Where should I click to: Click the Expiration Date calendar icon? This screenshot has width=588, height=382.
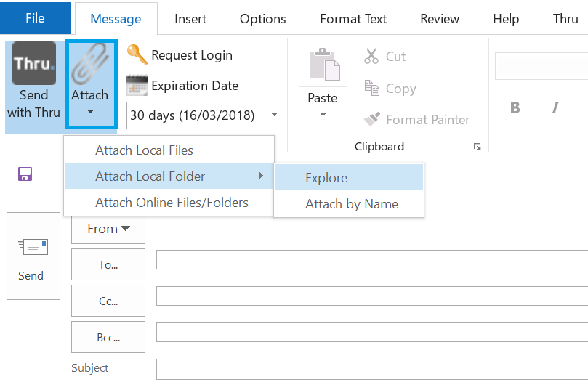pyautogui.click(x=137, y=86)
